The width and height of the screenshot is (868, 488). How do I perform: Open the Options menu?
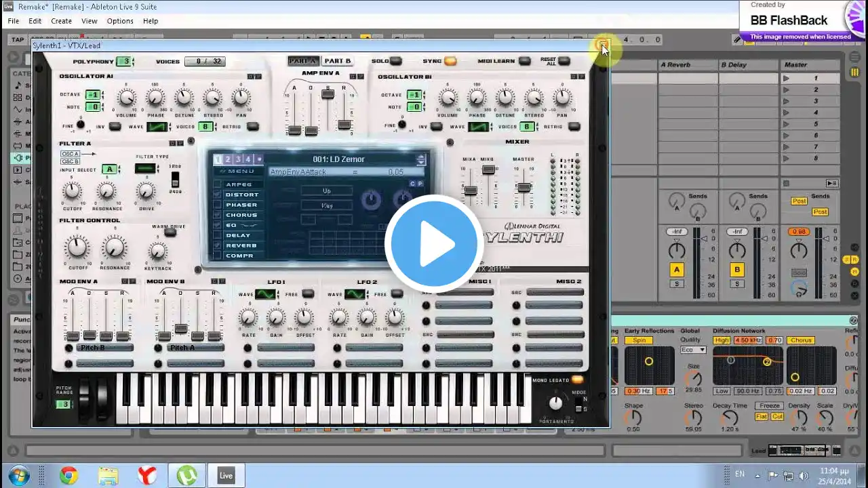coord(120,21)
